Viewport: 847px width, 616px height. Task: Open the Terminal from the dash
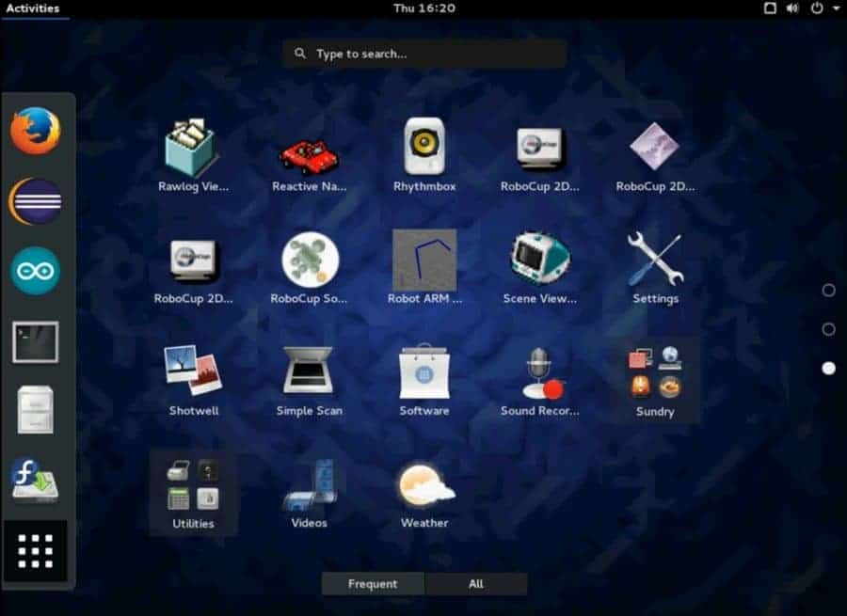pos(36,341)
